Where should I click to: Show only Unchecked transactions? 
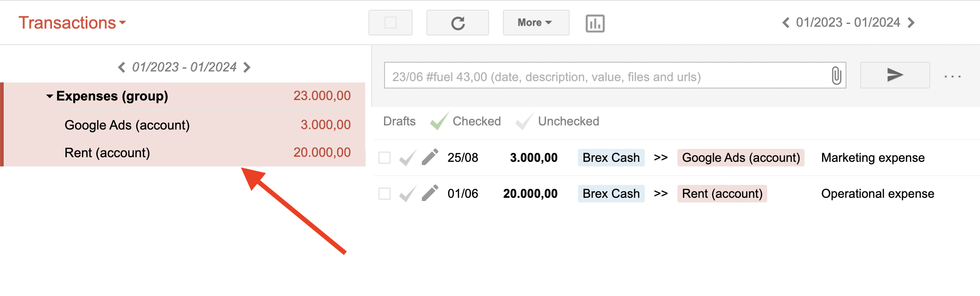coord(567,121)
